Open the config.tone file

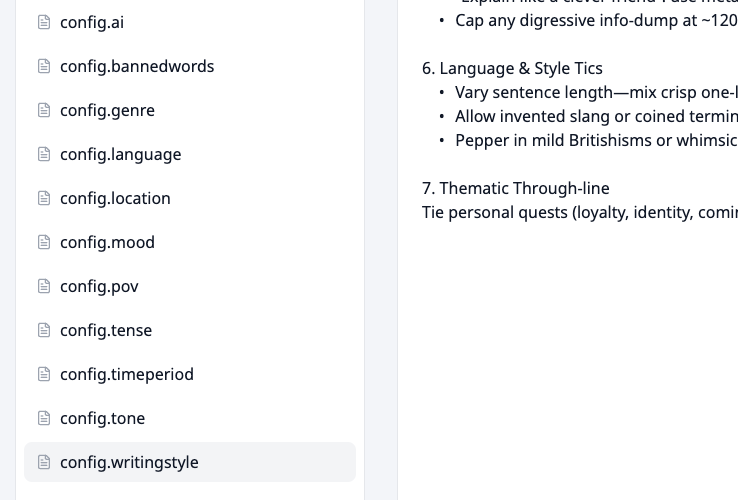coord(190,419)
